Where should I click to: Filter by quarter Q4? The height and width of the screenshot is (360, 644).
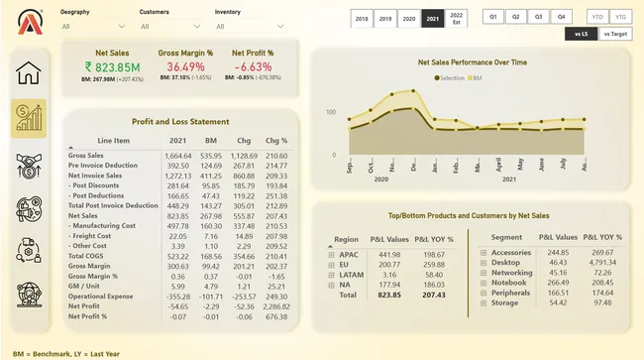pyautogui.click(x=562, y=17)
